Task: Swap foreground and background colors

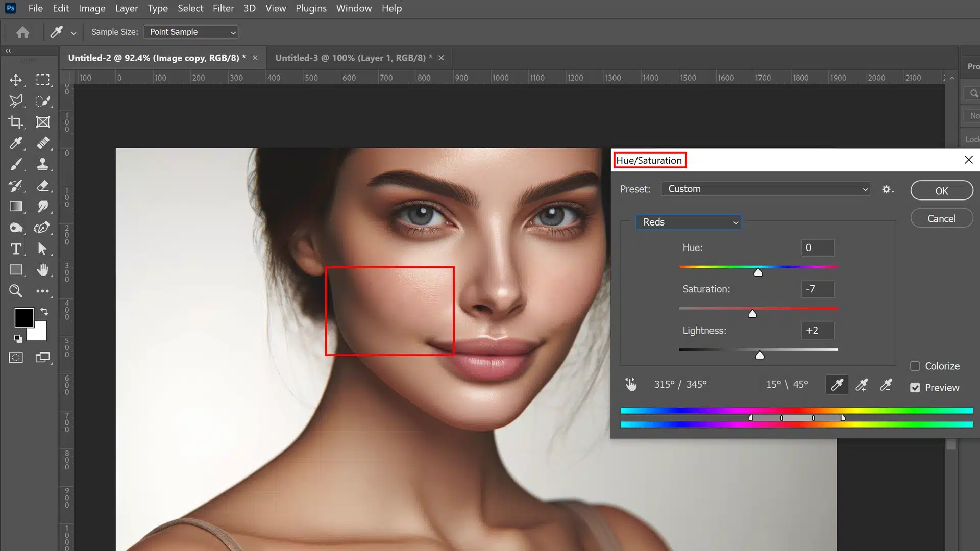Action: (x=44, y=311)
